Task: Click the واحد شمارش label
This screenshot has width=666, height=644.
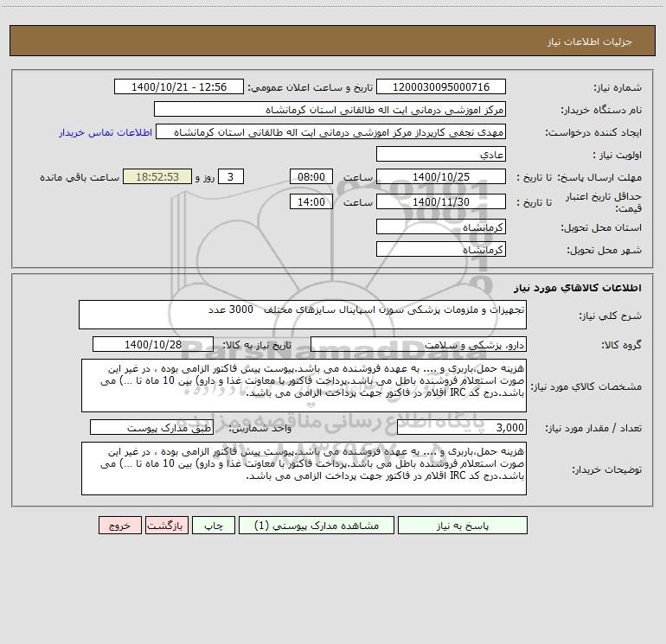Action: tap(260, 429)
